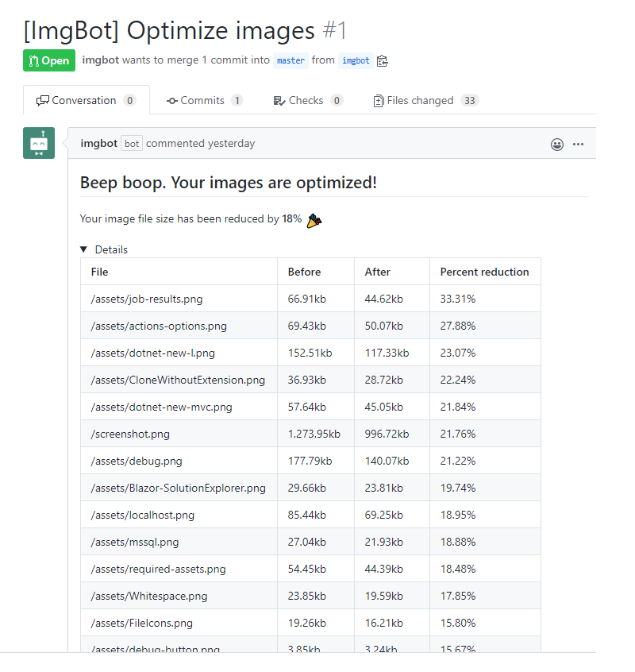Click the ImgBot avatar icon
Image resolution: width=635 pixels, height=672 pixels.
(x=39, y=143)
